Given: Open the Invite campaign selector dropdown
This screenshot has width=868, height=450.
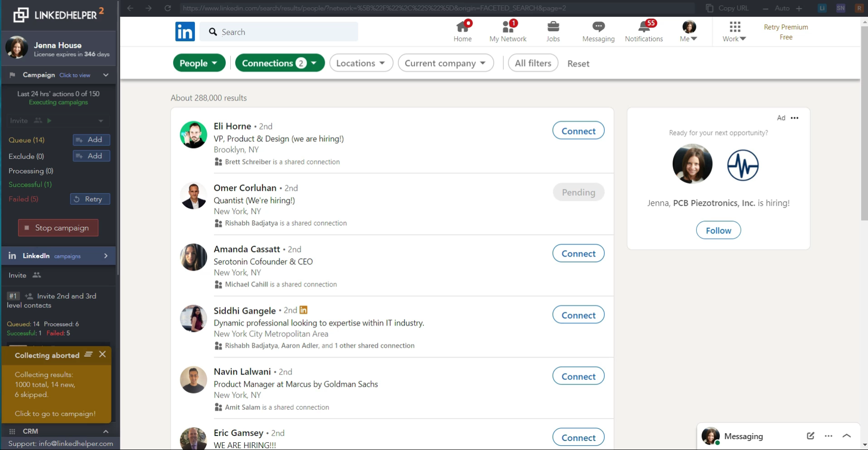Looking at the screenshot, I should (x=57, y=121).
